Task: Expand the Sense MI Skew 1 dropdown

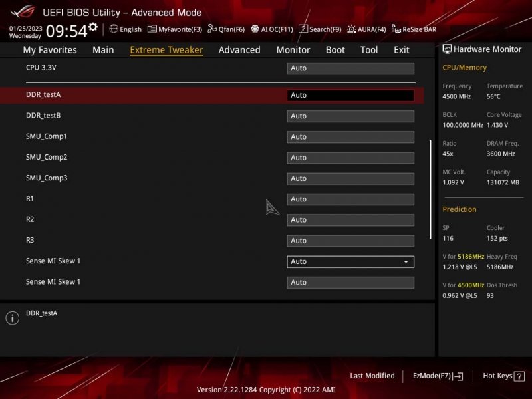Action: point(350,261)
